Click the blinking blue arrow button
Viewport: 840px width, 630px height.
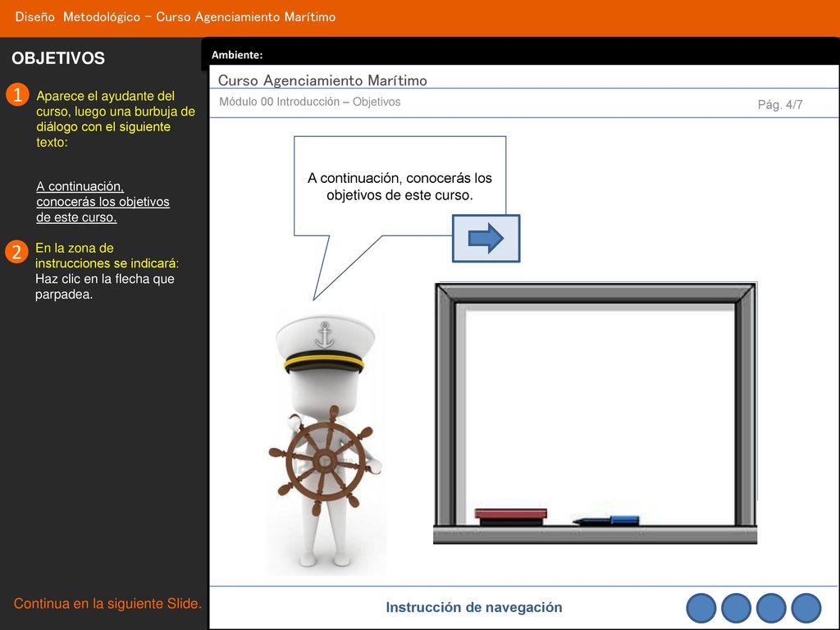coord(486,239)
